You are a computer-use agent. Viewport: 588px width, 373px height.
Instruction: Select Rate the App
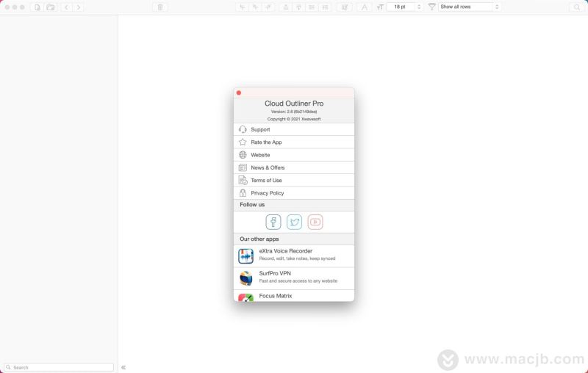[294, 142]
